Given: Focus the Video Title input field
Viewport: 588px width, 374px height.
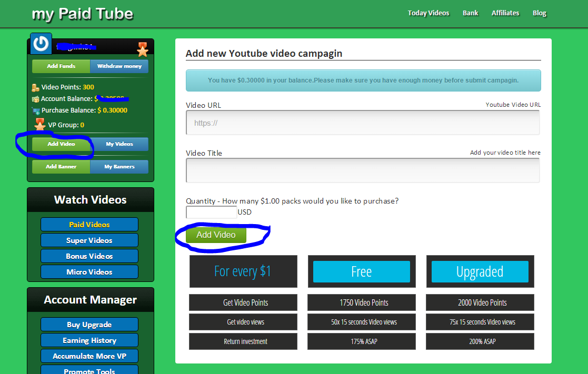Looking at the screenshot, I should pyautogui.click(x=363, y=170).
